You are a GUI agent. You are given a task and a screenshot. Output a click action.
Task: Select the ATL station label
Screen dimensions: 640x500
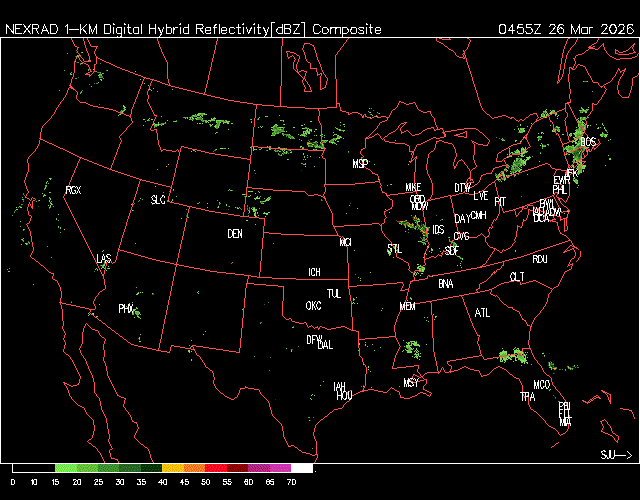click(483, 313)
